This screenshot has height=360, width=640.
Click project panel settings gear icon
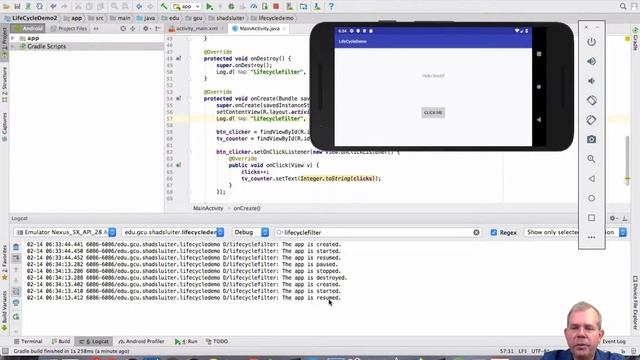click(146, 29)
